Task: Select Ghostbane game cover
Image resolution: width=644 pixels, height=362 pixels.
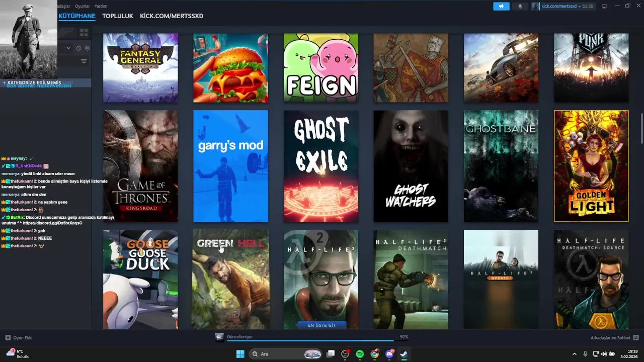Action: (x=501, y=166)
